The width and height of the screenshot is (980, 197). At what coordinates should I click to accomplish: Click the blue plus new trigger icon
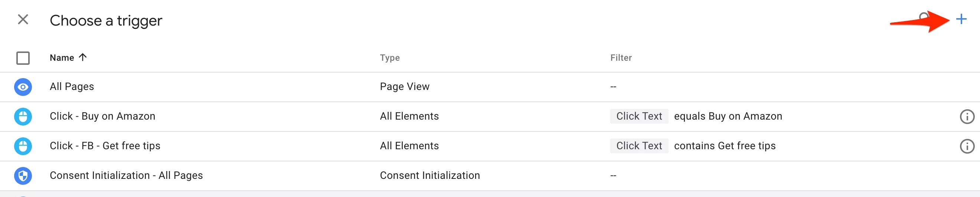click(x=961, y=19)
